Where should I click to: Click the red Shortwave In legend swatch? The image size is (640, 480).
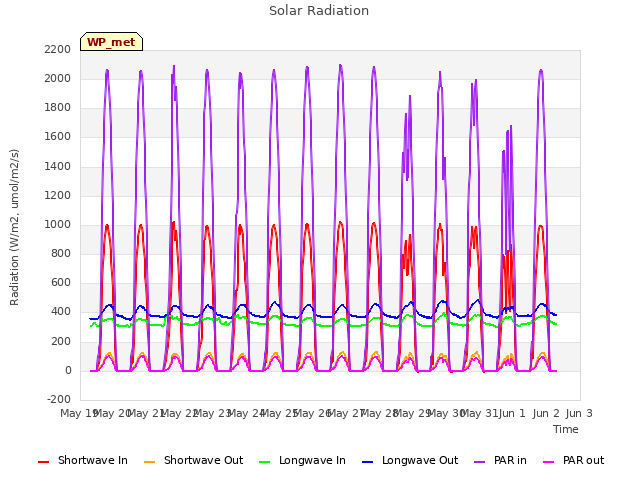(x=44, y=462)
